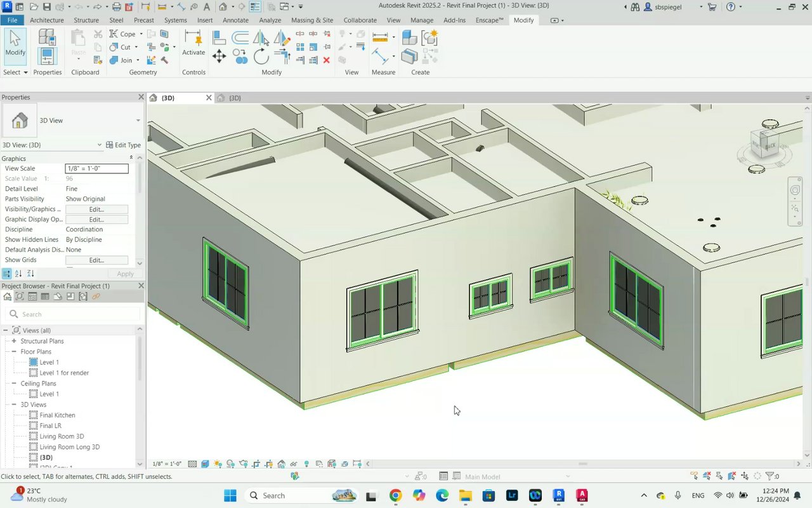The image size is (812, 508).
Task: Collapse the 3D Views tree node
Action: [14, 404]
